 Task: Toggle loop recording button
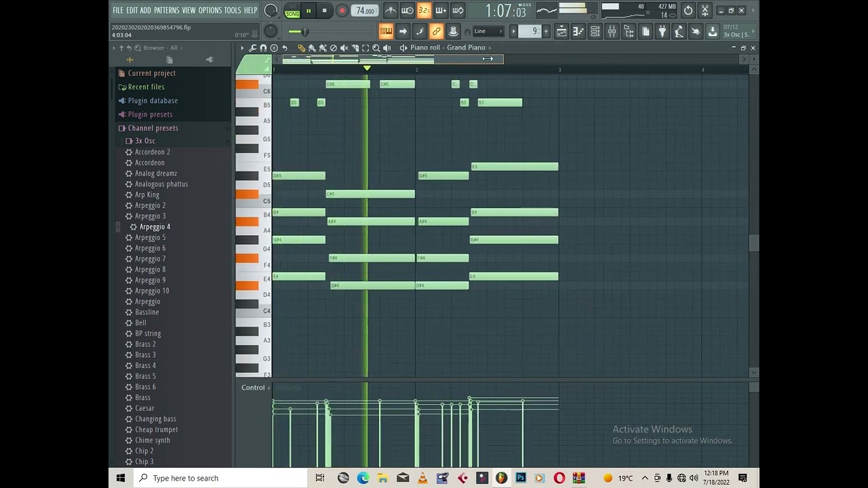coord(458,10)
